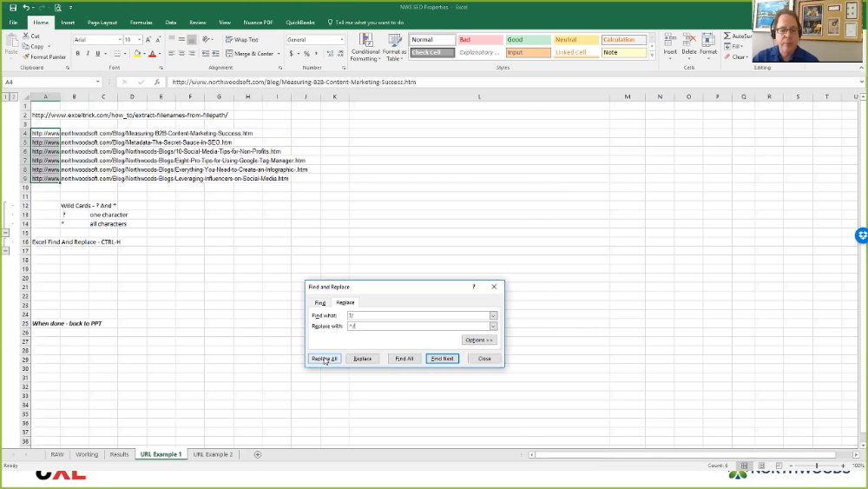Open Conditional Formatting menu
The height and width of the screenshot is (489, 868).
point(365,47)
